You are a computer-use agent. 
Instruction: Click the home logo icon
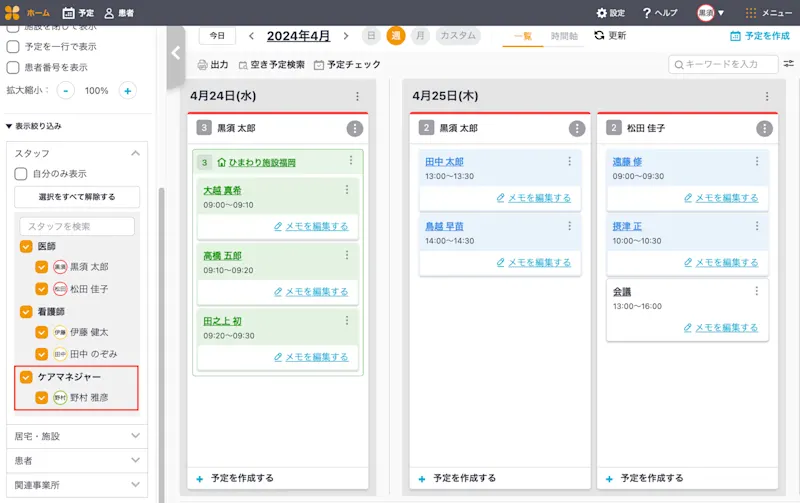pyautogui.click(x=12, y=13)
